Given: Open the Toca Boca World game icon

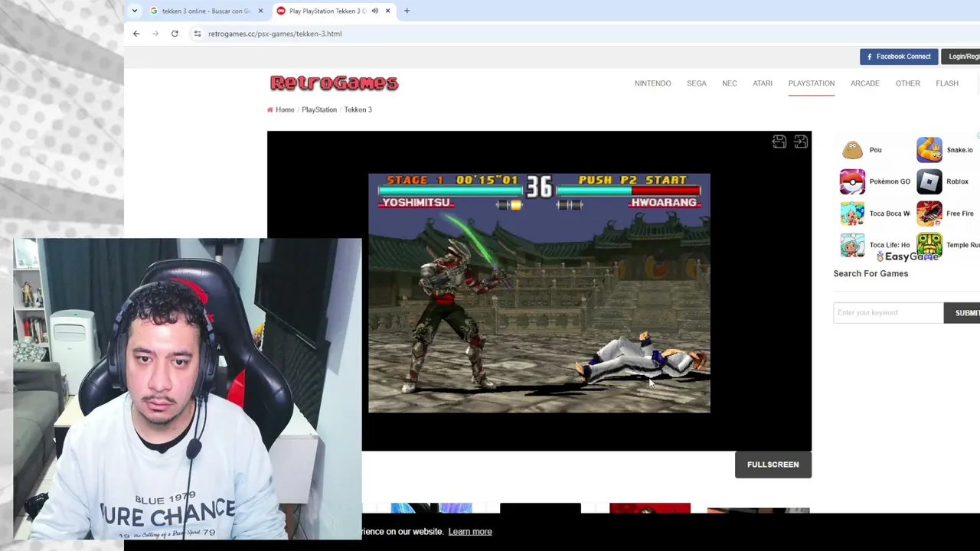Looking at the screenshot, I should click(x=852, y=214).
